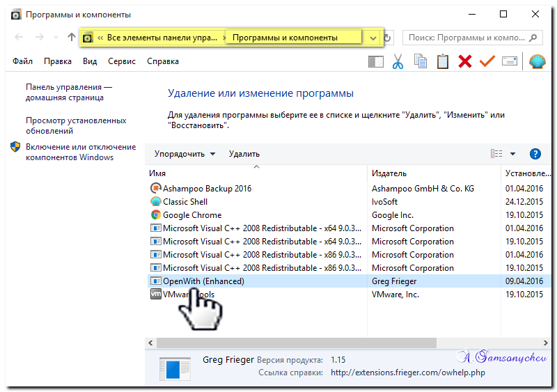Click the window title bar program icon

(16, 15)
